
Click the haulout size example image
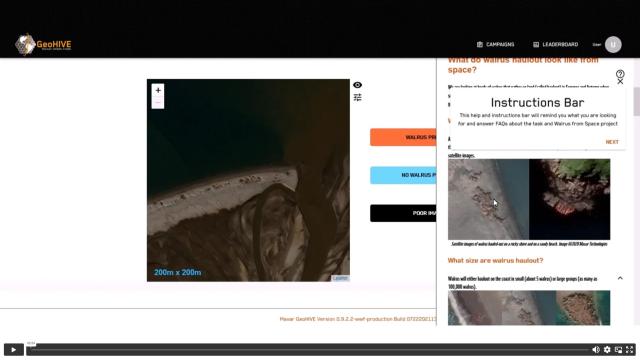click(529, 308)
